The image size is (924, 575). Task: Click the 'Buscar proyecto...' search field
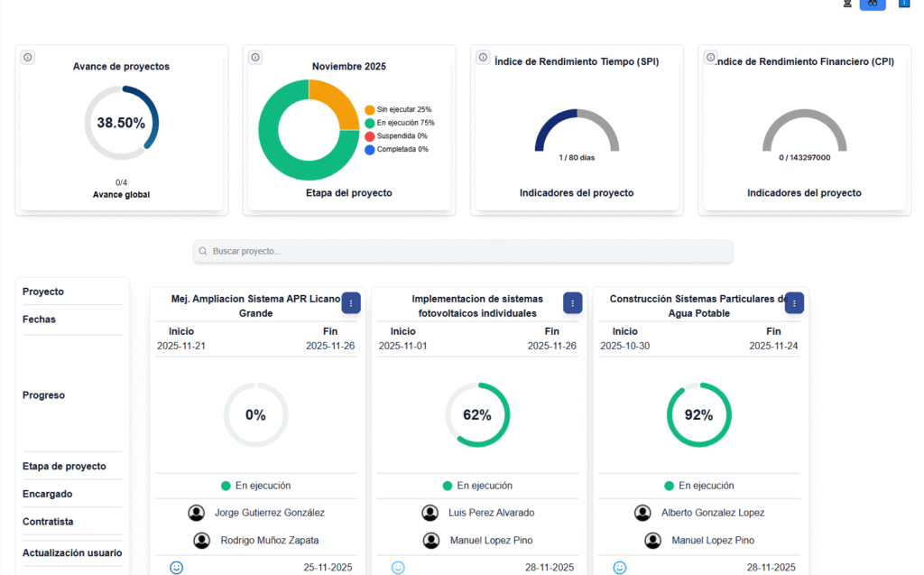463,251
